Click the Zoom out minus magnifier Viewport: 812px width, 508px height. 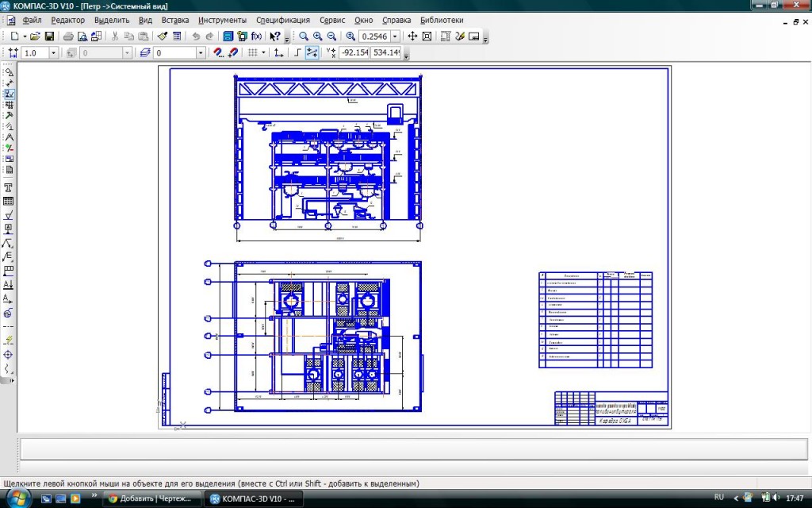(332, 37)
